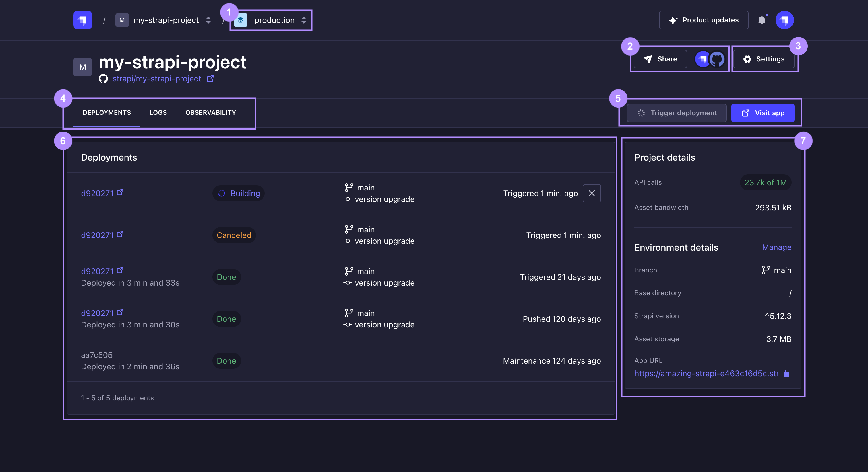
Task: Click the branch icon in Building row
Action: tap(349, 188)
